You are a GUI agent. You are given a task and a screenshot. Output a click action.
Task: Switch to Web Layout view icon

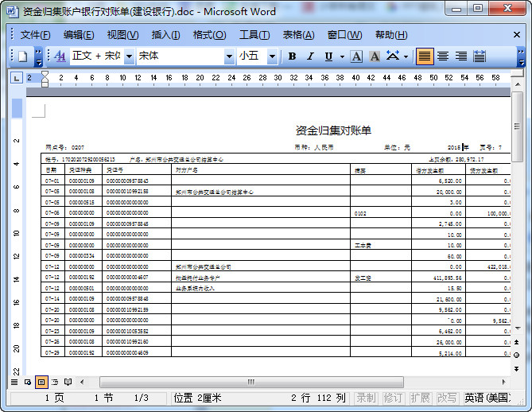click(x=28, y=382)
